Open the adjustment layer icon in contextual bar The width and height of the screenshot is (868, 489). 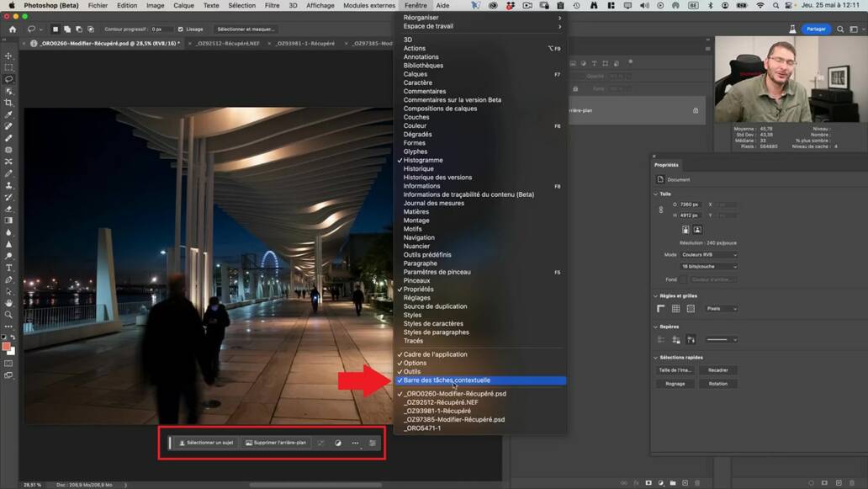(x=338, y=443)
